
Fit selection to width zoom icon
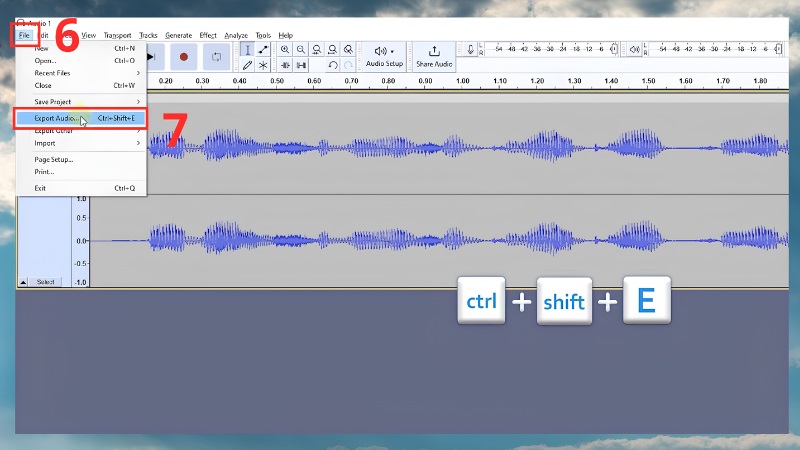click(x=317, y=49)
